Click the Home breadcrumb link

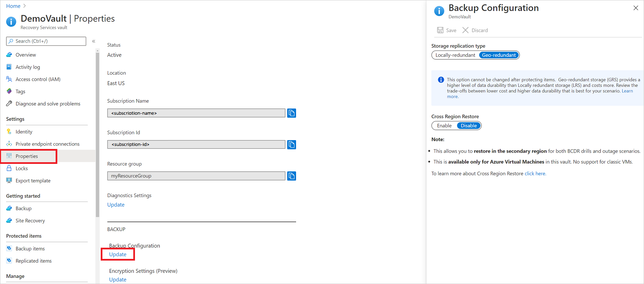click(13, 6)
